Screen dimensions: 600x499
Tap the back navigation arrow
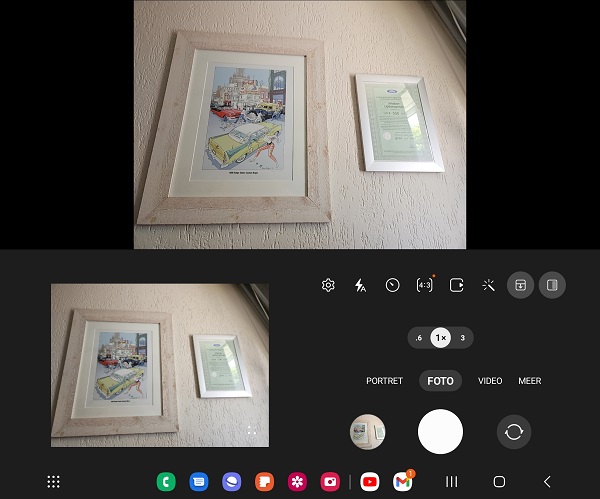pyautogui.click(x=547, y=481)
